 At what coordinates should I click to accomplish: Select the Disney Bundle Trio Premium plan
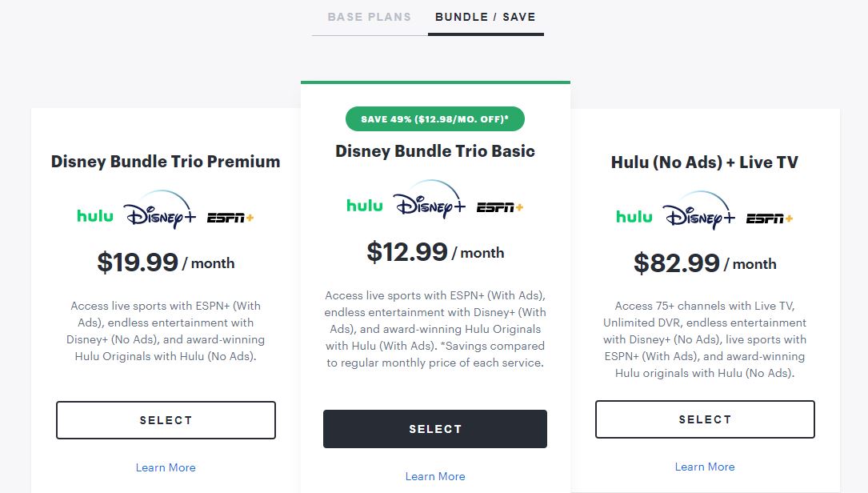pyautogui.click(x=166, y=419)
